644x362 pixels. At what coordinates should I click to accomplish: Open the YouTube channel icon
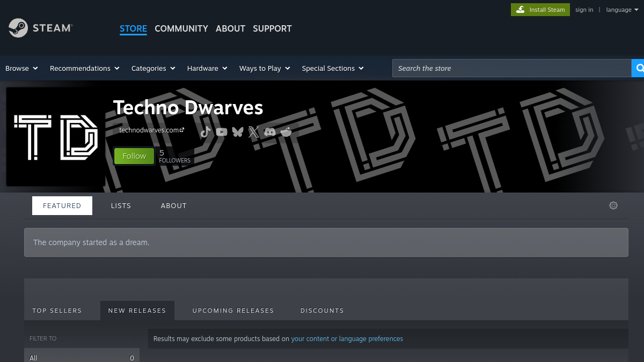point(222,132)
